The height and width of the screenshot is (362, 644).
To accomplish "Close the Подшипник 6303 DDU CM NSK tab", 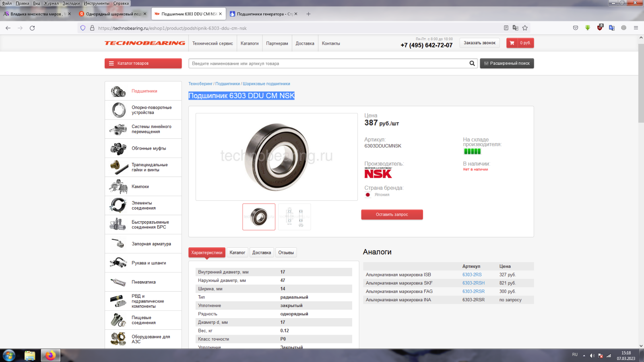I will point(220,14).
